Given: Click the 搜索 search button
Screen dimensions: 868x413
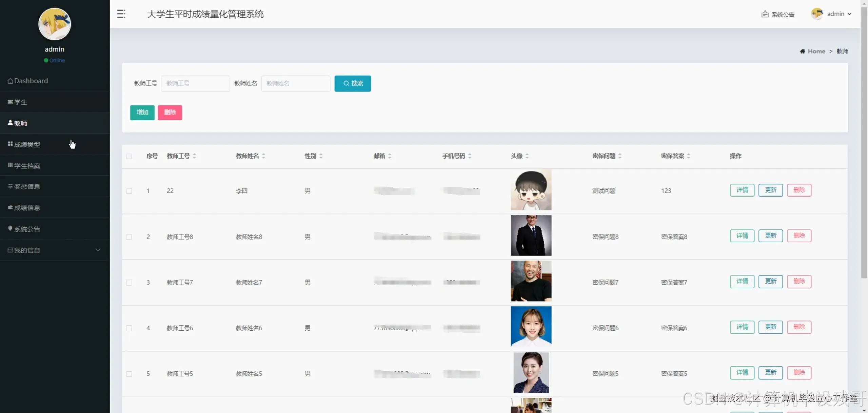Looking at the screenshot, I should coord(353,83).
